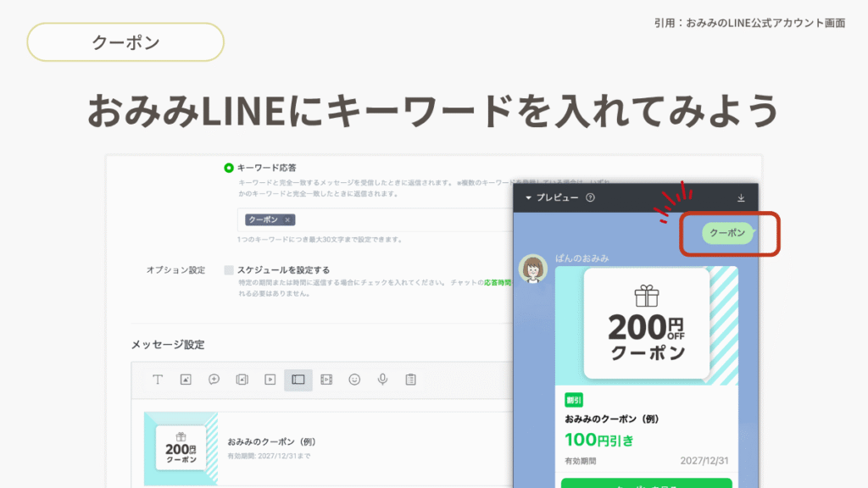Viewport: 868px width, 488px height.
Task: Click the microphone voice message icon
Action: point(382,380)
